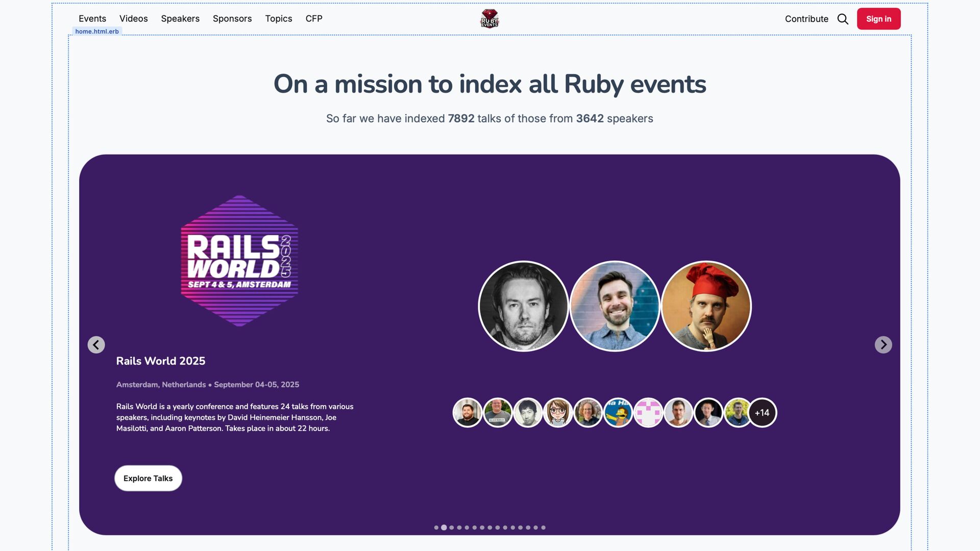Select cartoon girl with glasses avatar

pyautogui.click(x=558, y=413)
